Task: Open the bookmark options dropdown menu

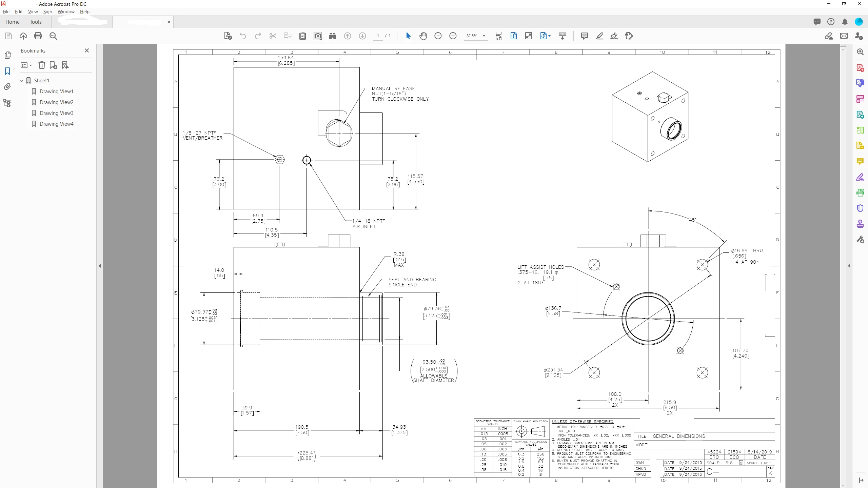Action: click(26, 65)
